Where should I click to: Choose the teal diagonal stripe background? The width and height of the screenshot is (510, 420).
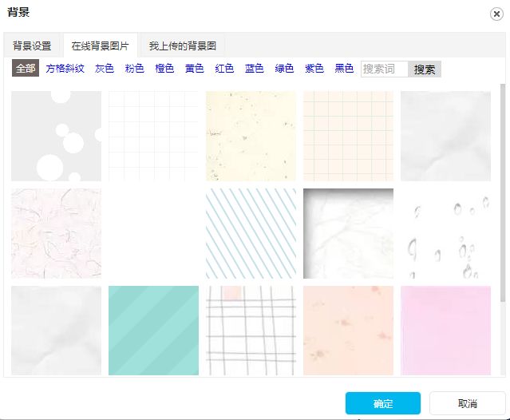(x=153, y=331)
